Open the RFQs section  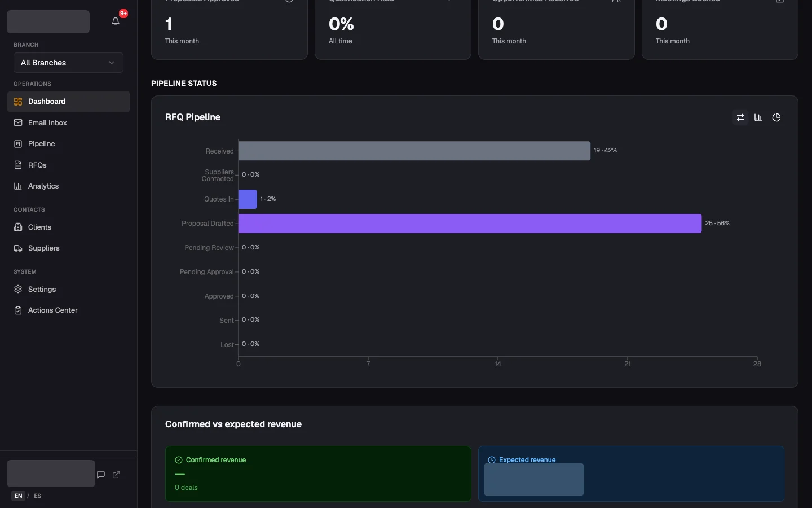coord(68,165)
